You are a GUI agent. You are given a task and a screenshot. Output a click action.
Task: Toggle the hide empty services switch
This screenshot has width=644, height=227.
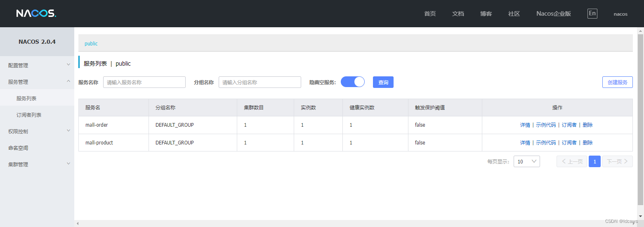tap(353, 82)
